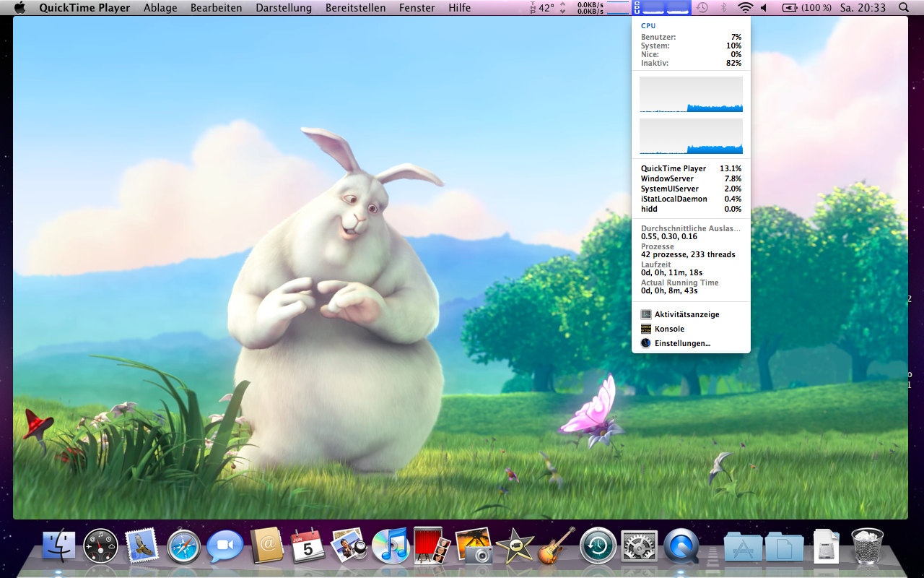Open Finder from the Dock
This screenshot has width=924, height=578.
[59, 546]
